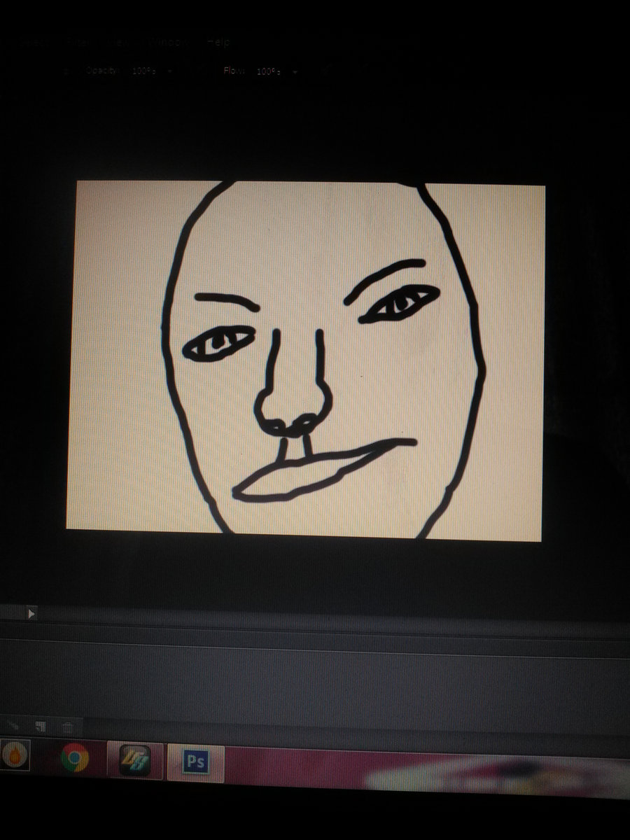Click the Opacity 100% value field
Screen dimensions: 630x840
(x=143, y=71)
